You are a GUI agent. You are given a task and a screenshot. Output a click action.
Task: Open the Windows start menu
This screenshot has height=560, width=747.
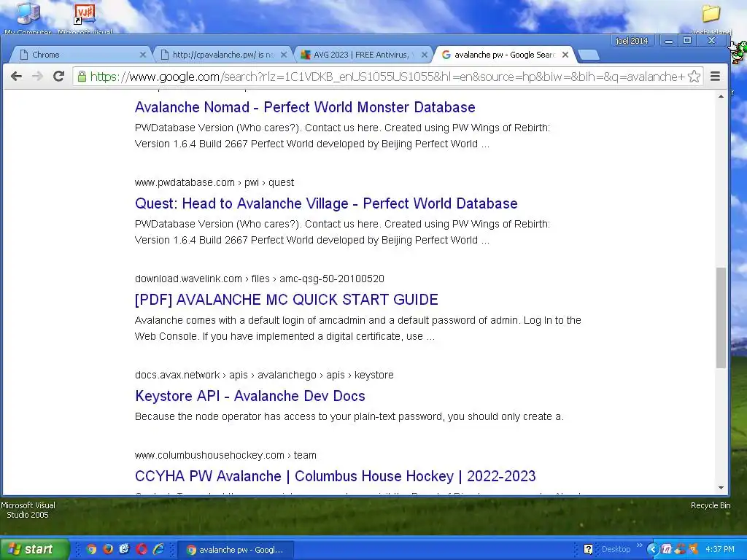tap(34, 550)
